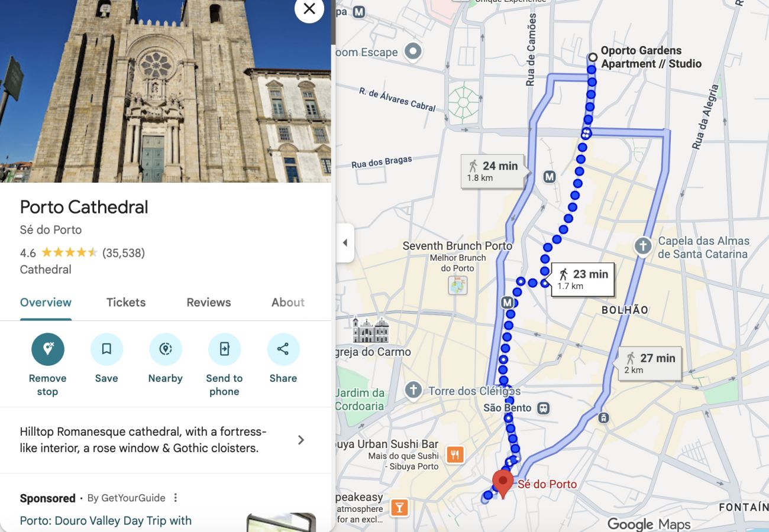This screenshot has width=769, height=532.
Task: Expand the cathedral description chevron
Action: 301,440
